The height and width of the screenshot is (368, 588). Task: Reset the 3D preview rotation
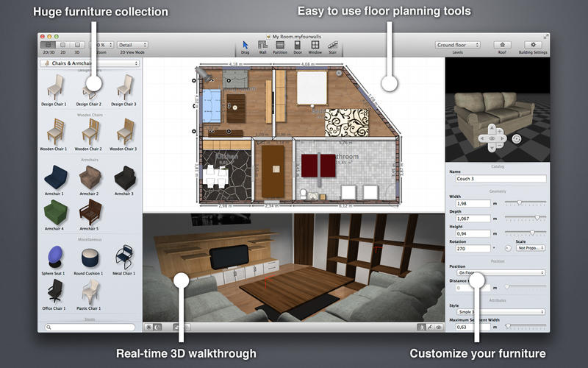[x=516, y=138]
